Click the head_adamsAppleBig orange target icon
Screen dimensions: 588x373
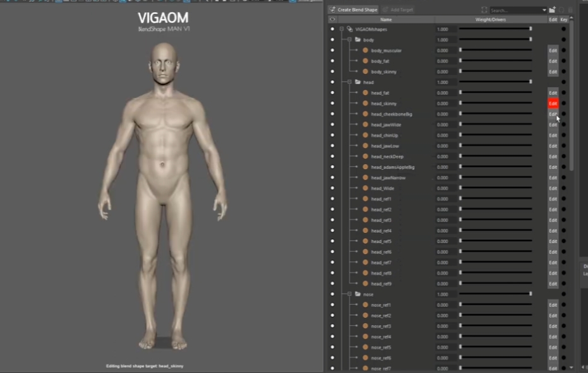click(365, 167)
